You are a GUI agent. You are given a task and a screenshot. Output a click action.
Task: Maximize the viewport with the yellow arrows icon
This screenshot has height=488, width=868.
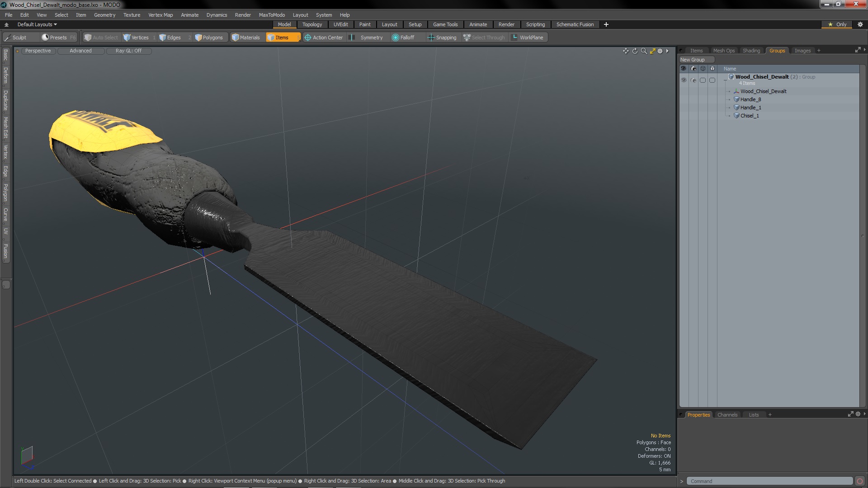click(652, 51)
